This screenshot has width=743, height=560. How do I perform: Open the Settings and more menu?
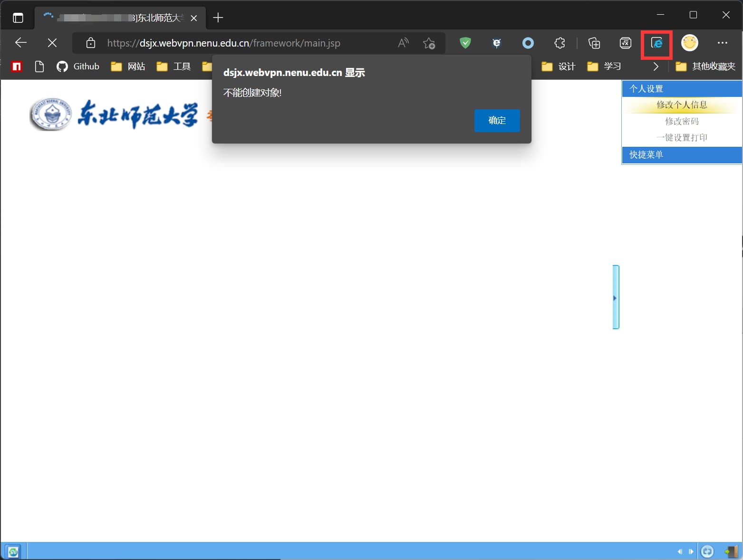(723, 43)
